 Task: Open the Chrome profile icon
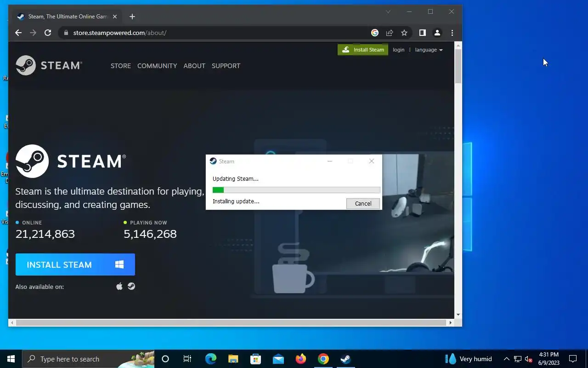(x=437, y=33)
